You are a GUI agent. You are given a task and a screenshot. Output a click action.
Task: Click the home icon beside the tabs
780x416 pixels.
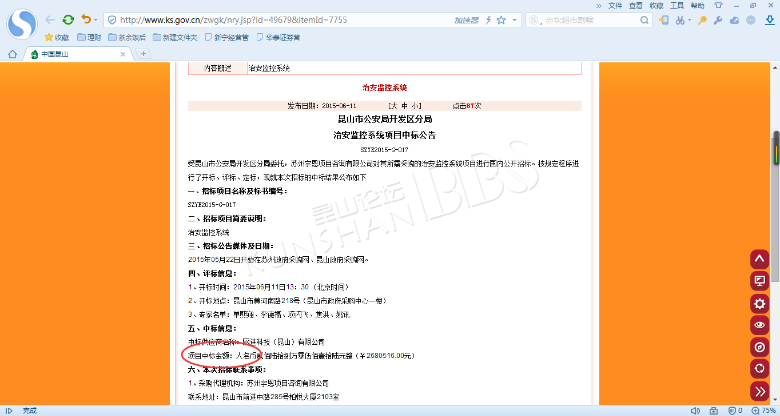tap(12, 54)
